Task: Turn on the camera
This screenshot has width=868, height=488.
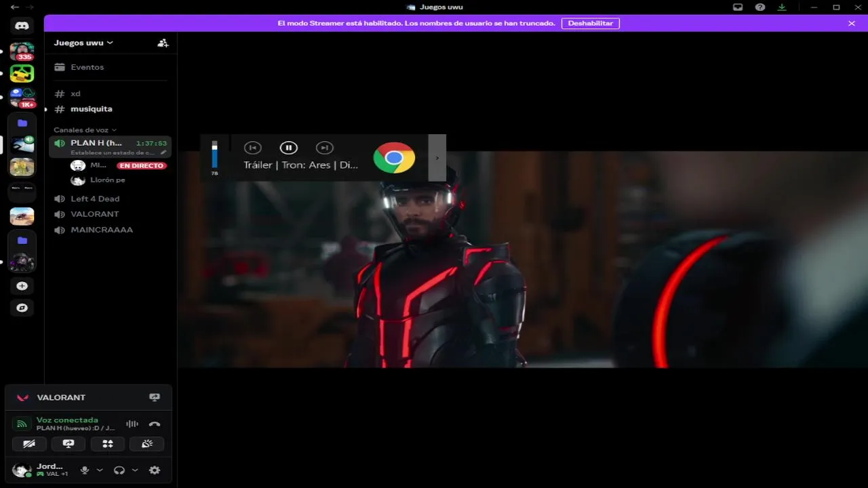Action: tap(29, 444)
